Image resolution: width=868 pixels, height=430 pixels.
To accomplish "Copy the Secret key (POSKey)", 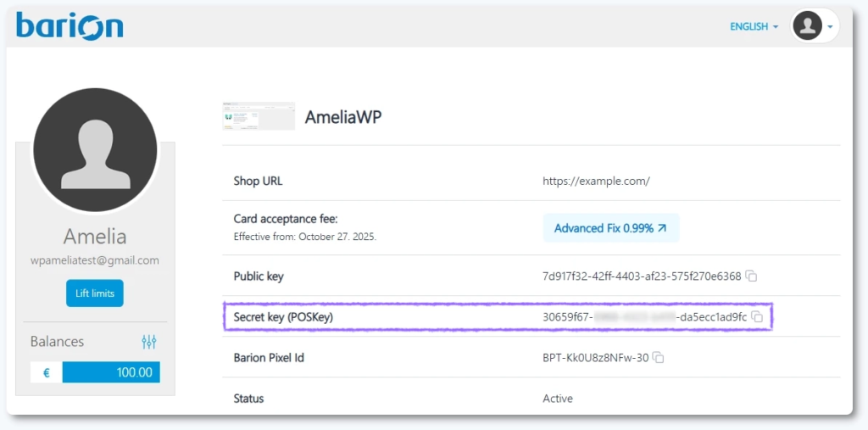I will (758, 317).
